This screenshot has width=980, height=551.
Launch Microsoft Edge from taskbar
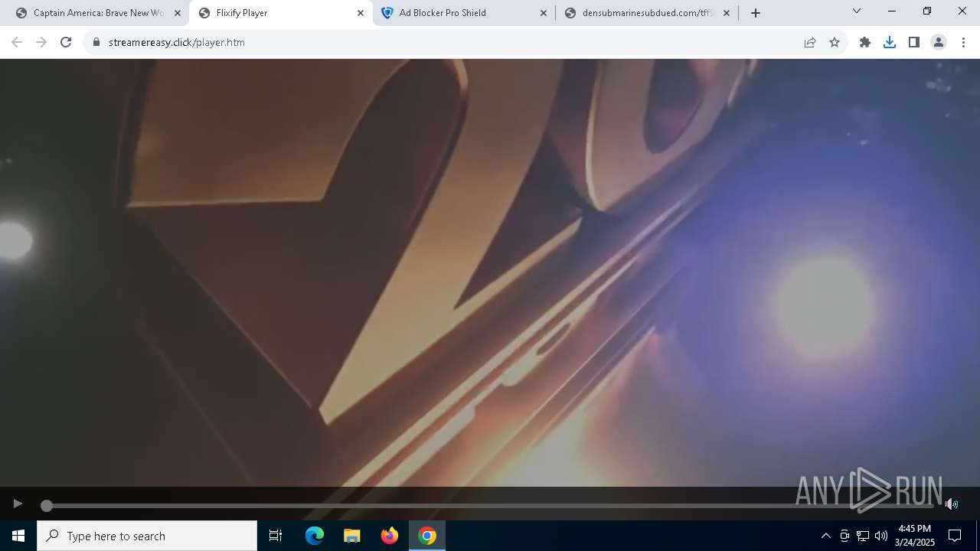click(x=315, y=536)
